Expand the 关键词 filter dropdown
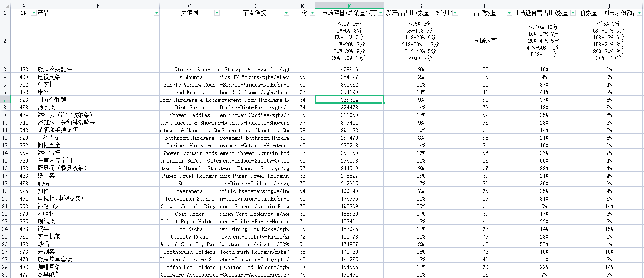This screenshot has height=278, width=644. 217,13
